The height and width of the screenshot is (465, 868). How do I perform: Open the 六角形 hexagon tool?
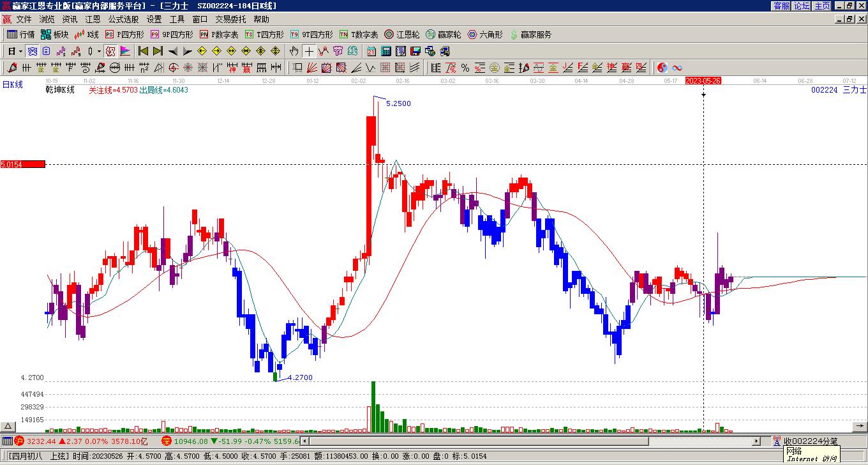click(485, 34)
